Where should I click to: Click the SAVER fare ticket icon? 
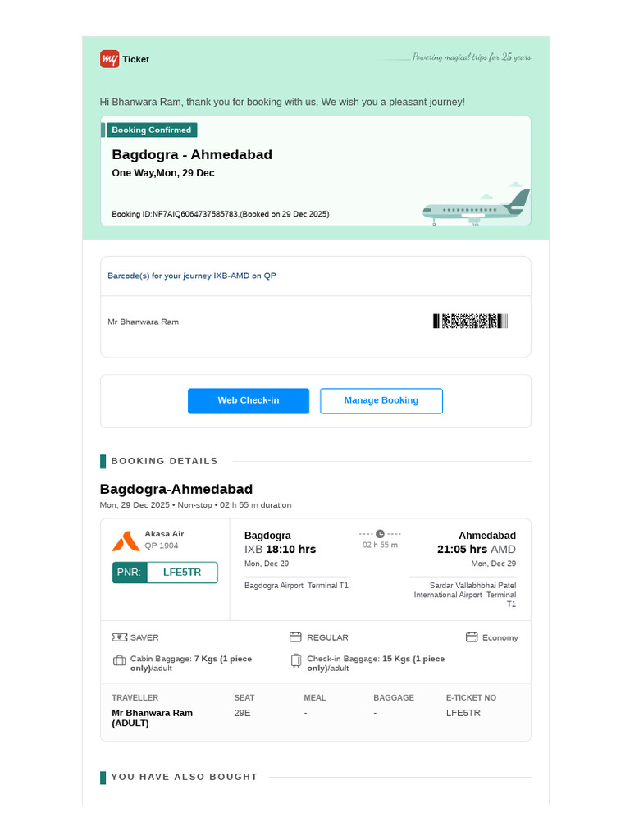120,637
